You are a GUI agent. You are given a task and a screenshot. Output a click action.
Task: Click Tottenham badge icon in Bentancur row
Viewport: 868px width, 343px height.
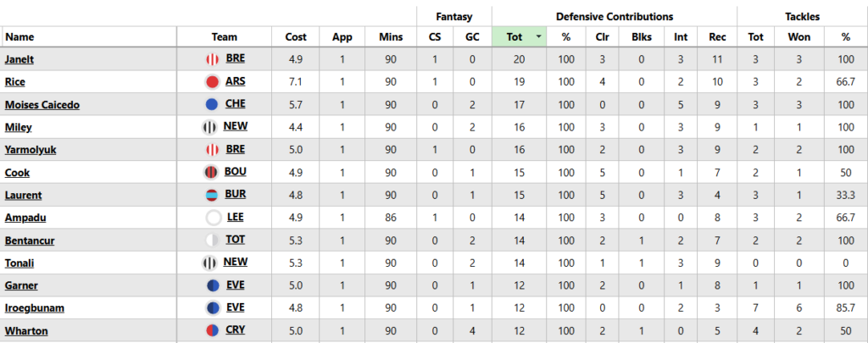tap(213, 241)
